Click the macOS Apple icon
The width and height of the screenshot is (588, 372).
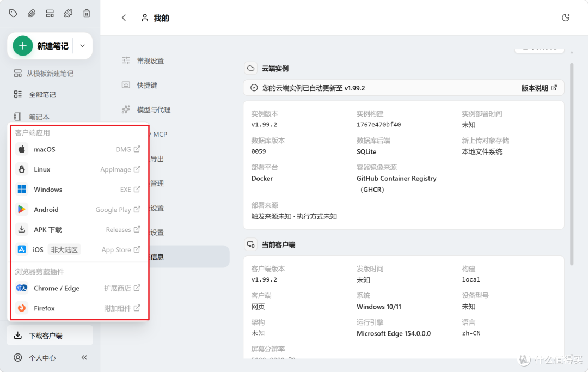22,149
